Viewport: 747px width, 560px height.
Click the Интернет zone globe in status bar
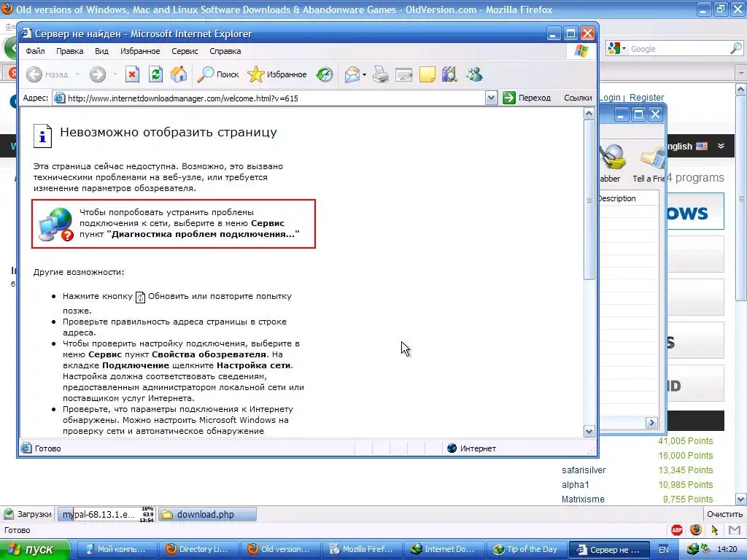point(452,448)
